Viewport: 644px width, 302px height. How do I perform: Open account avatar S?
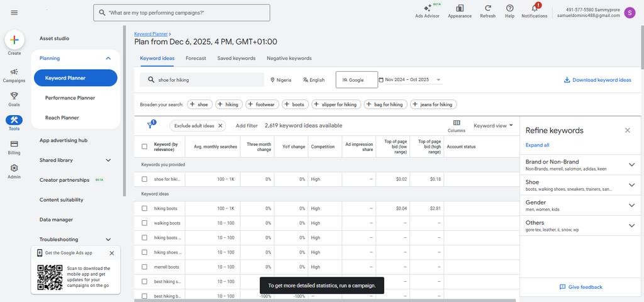[630, 13]
